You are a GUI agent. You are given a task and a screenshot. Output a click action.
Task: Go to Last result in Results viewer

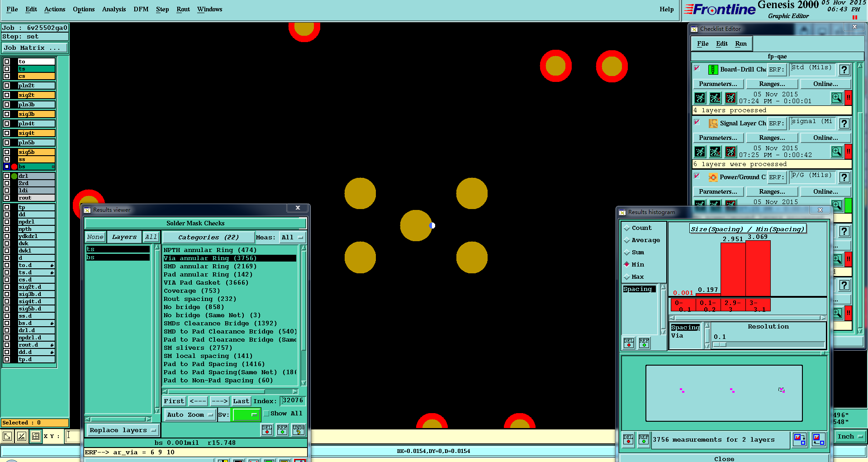pyautogui.click(x=241, y=401)
